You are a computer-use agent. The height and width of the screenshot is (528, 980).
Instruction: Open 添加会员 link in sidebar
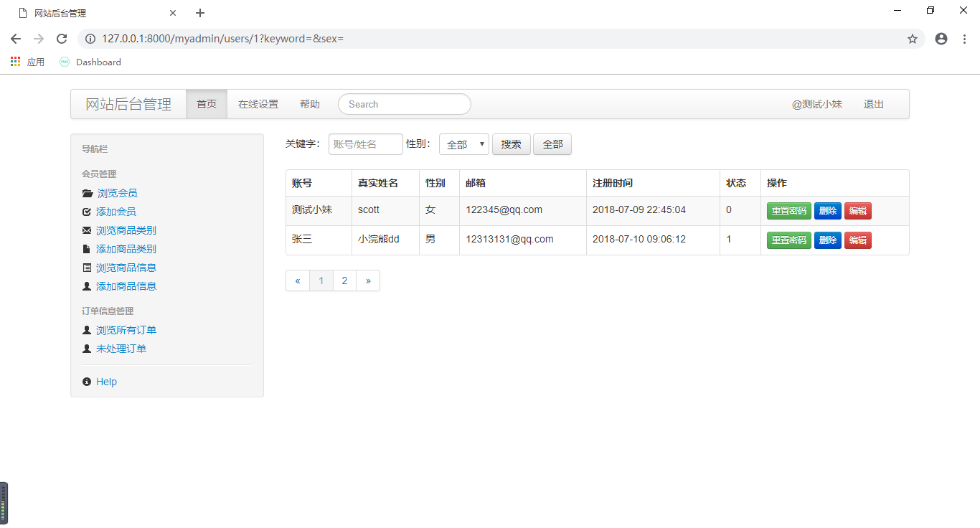(116, 212)
